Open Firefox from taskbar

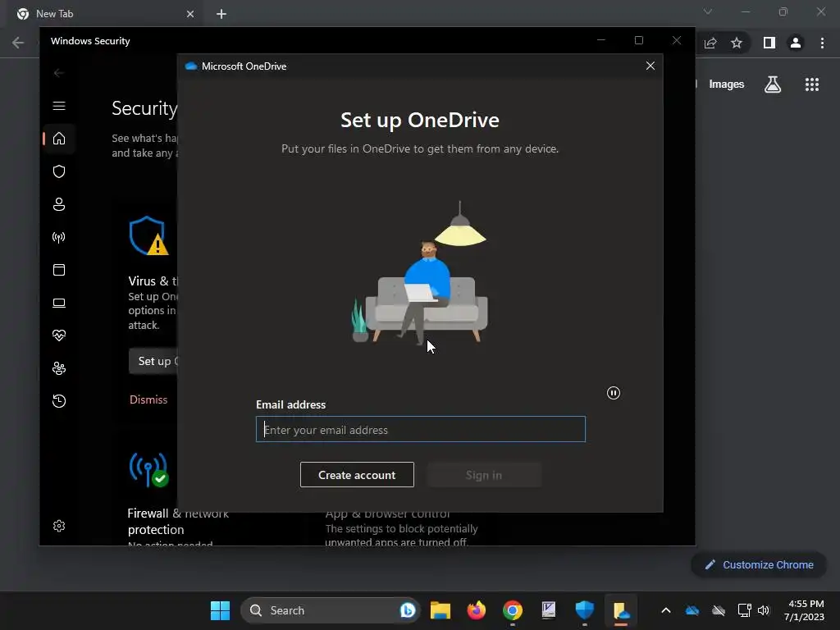coord(477,610)
